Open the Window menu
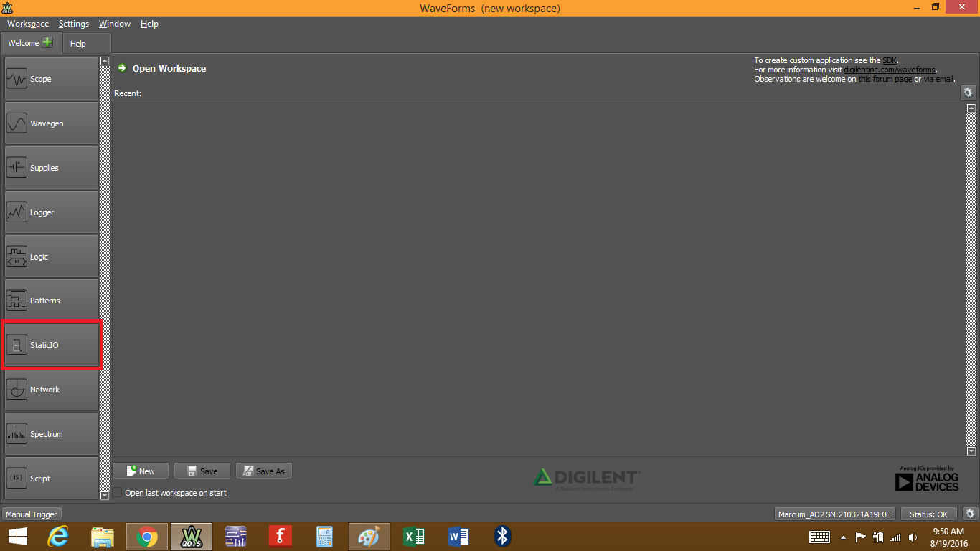The image size is (980, 551). click(115, 24)
